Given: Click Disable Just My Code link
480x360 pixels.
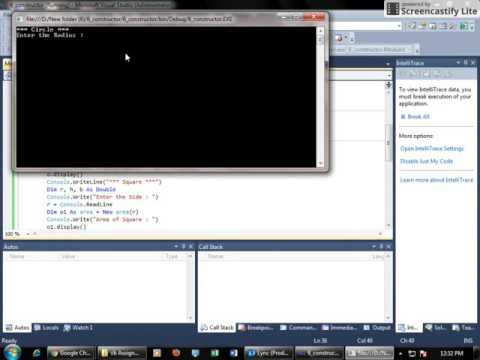Looking at the screenshot, I should (x=426, y=161).
